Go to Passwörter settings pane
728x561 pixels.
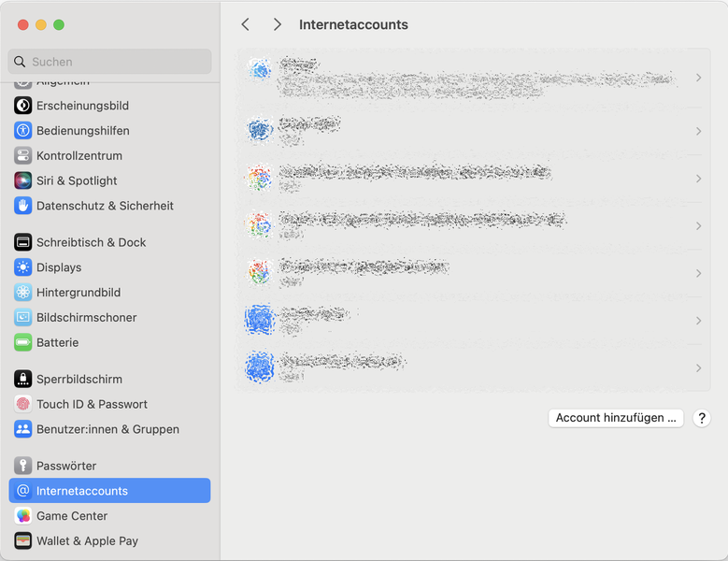click(66, 466)
